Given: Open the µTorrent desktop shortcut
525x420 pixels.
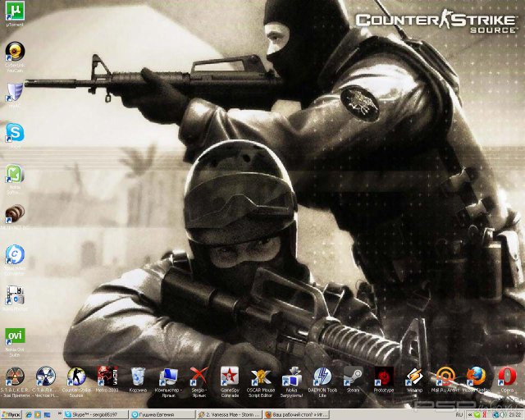Looking at the screenshot, I should pos(15,12).
